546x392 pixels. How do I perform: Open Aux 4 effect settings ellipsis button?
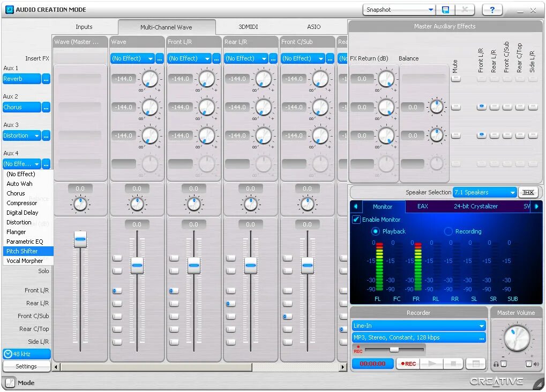(46, 164)
